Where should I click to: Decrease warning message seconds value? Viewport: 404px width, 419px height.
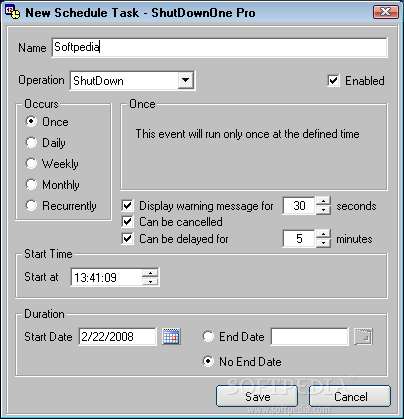click(x=323, y=210)
